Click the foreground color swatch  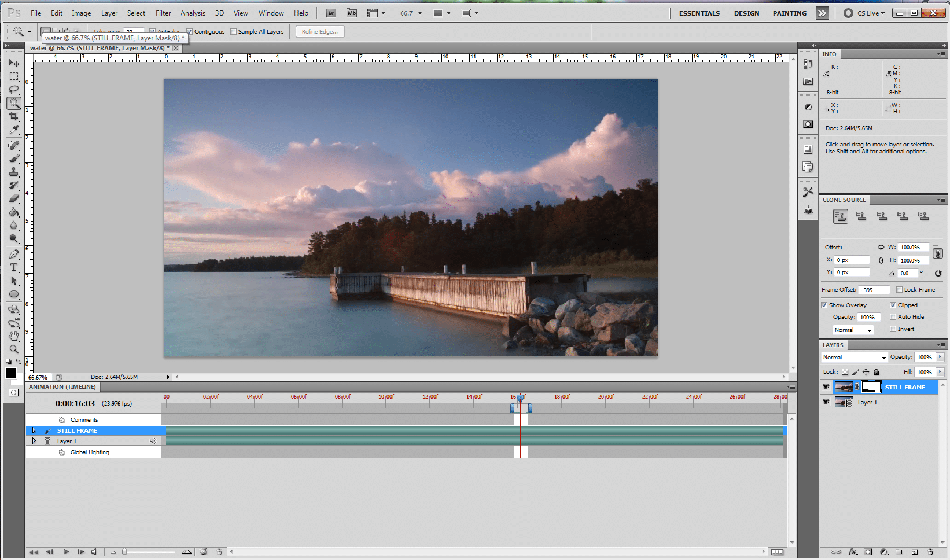point(11,373)
